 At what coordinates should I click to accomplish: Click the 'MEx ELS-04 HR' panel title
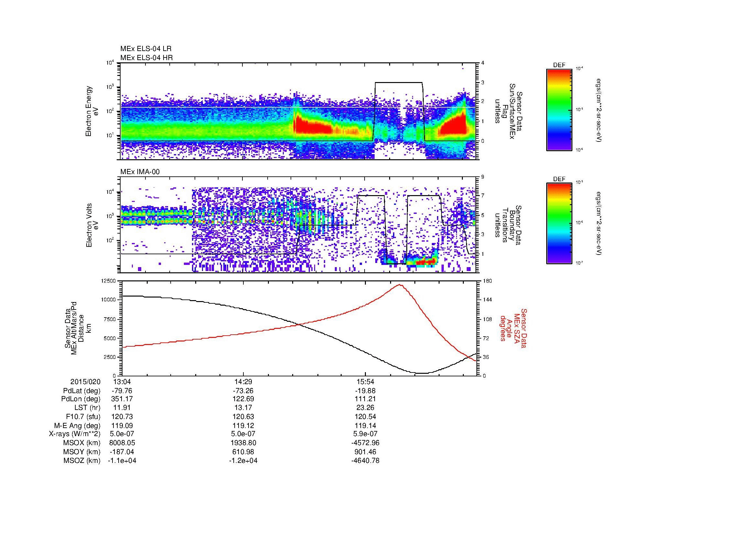tap(146, 58)
